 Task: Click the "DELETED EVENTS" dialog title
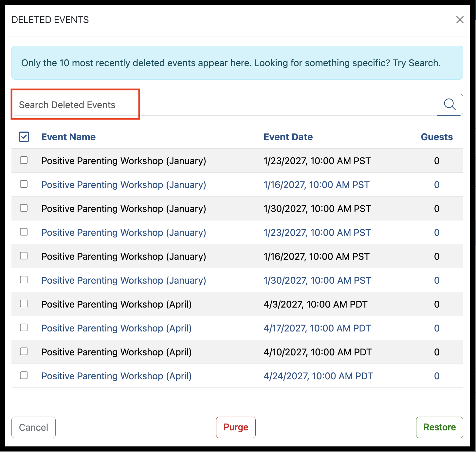[50, 20]
